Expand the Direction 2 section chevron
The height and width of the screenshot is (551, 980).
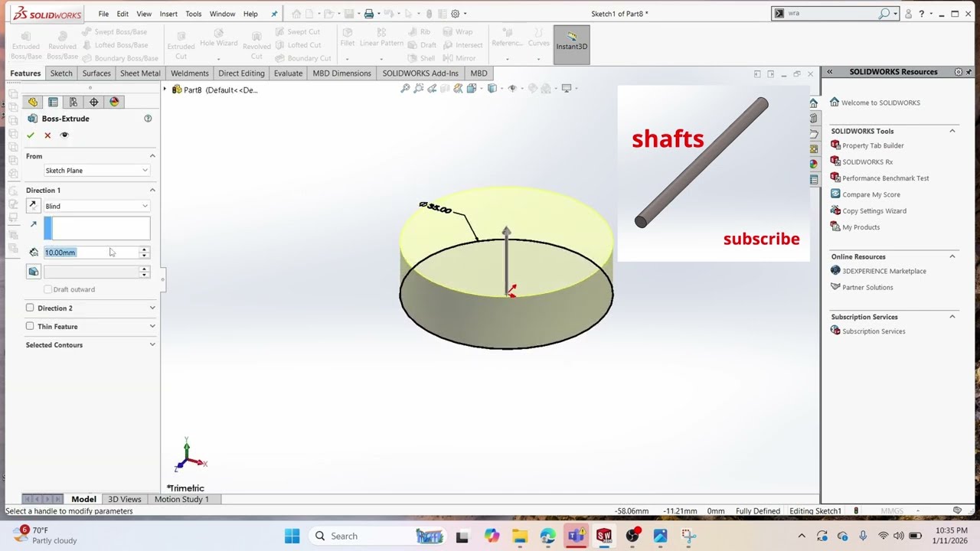click(152, 308)
